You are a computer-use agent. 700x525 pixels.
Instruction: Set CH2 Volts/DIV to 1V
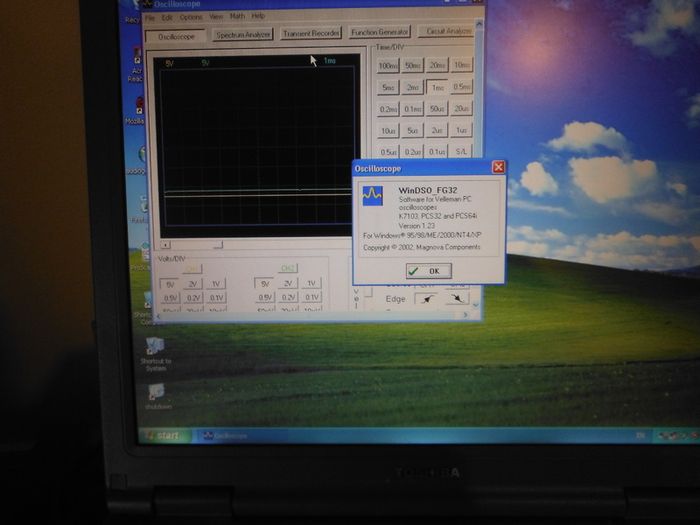point(312,283)
